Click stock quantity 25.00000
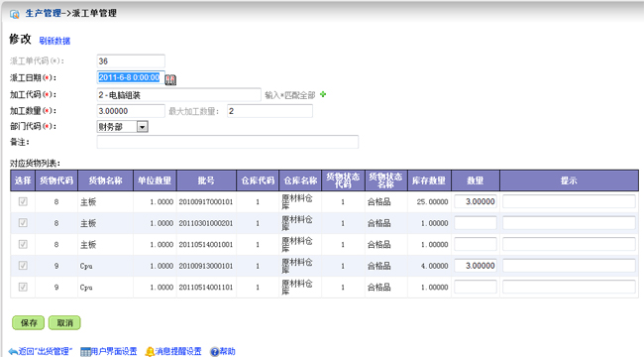644x357 pixels. pos(432,202)
